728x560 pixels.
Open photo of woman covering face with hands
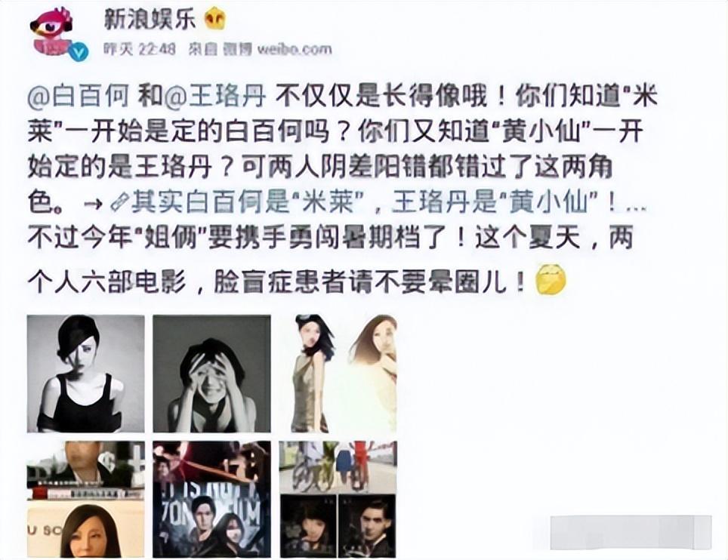click(x=211, y=374)
